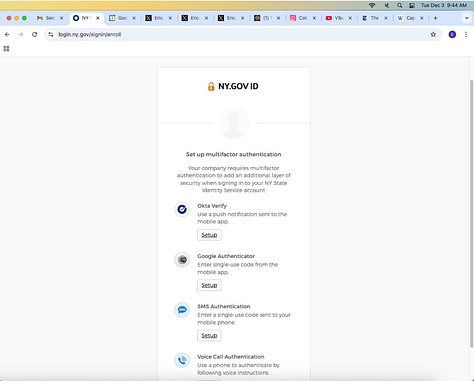This screenshot has width=474, height=381.
Task: Close the Goo tab
Action: (x=134, y=18)
